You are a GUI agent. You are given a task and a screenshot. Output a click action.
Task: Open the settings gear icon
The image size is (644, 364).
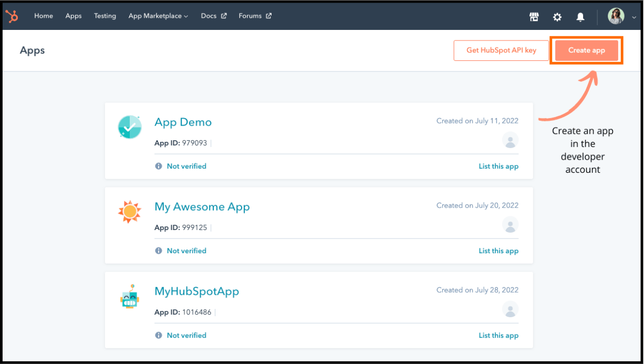(557, 16)
